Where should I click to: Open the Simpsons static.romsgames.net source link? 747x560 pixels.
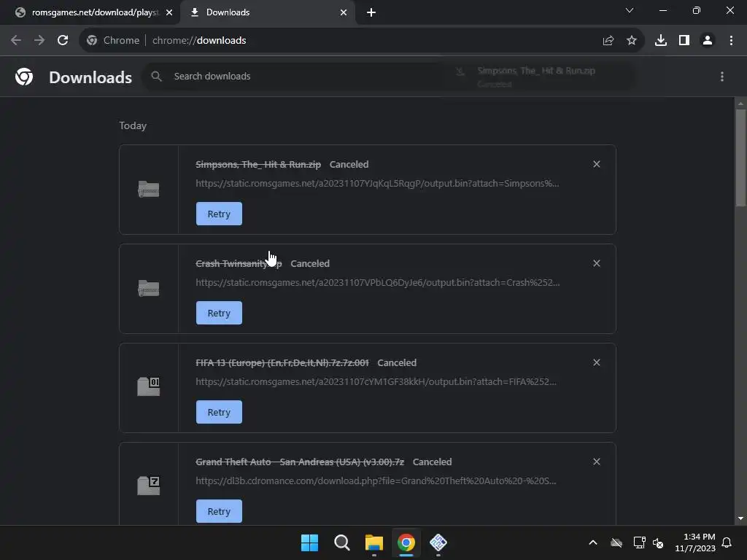tap(377, 183)
